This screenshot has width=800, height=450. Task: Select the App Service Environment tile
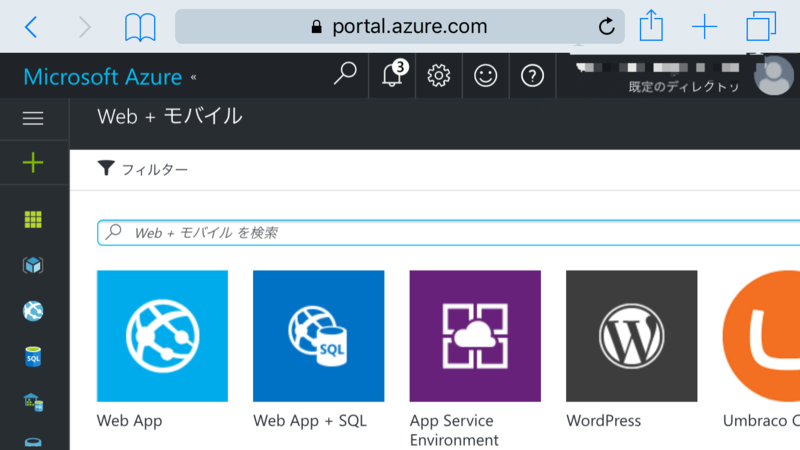click(x=475, y=336)
